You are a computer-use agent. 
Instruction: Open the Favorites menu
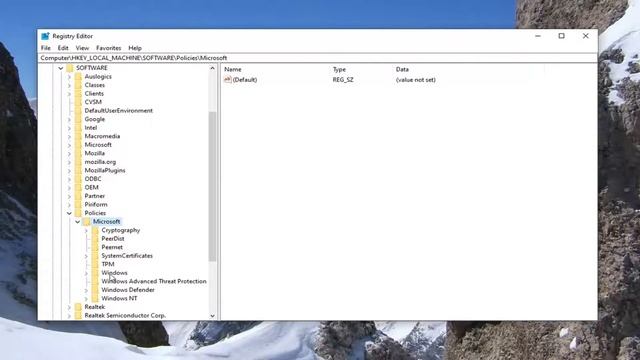(109, 48)
